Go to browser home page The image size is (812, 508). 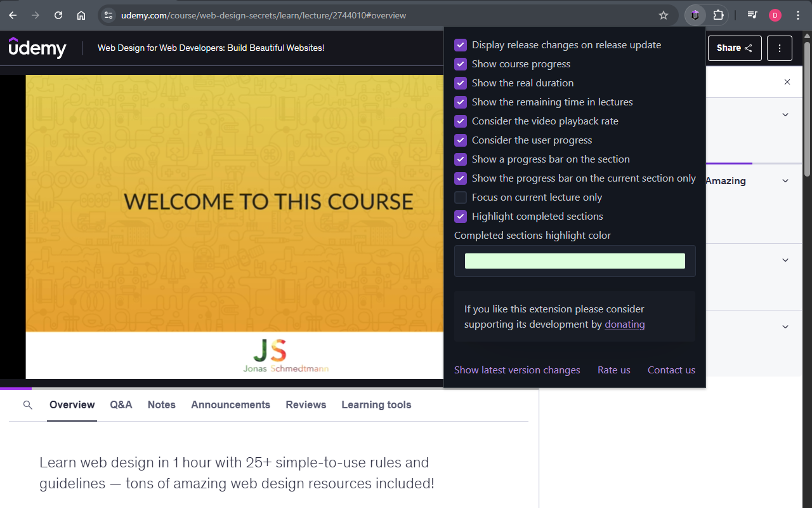tap(81, 15)
